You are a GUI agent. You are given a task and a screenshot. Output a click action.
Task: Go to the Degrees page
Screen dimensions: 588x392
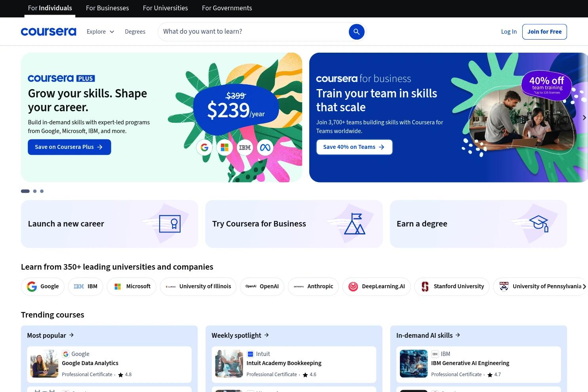pos(135,32)
